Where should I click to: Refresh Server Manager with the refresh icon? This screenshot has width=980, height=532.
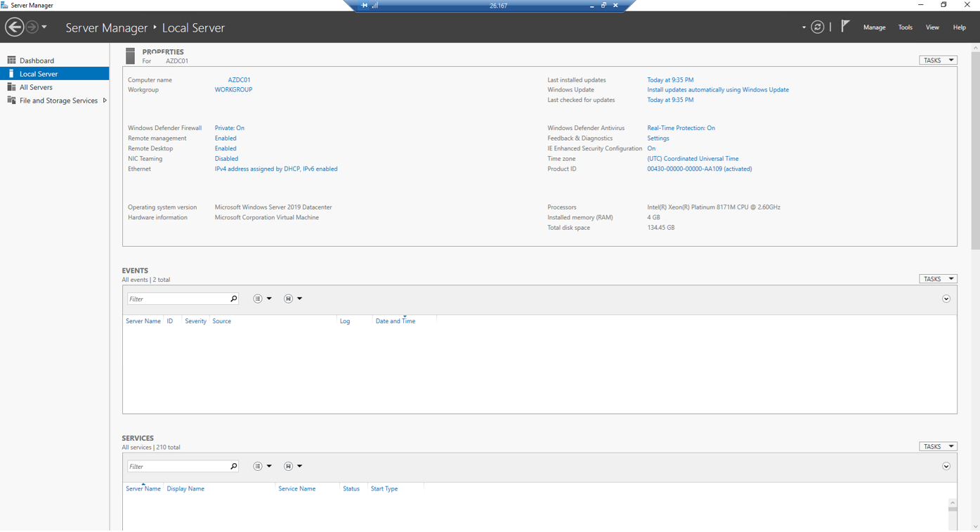(818, 27)
